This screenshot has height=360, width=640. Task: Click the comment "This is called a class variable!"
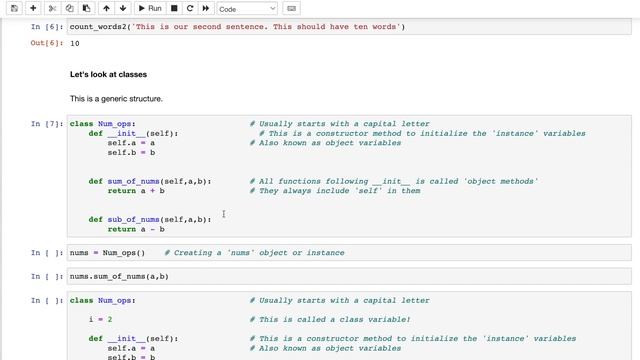pos(330,319)
